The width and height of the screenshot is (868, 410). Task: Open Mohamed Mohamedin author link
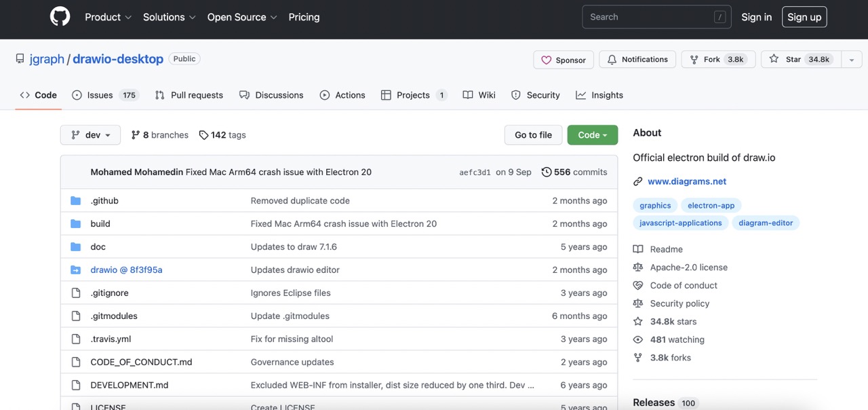tap(137, 172)
